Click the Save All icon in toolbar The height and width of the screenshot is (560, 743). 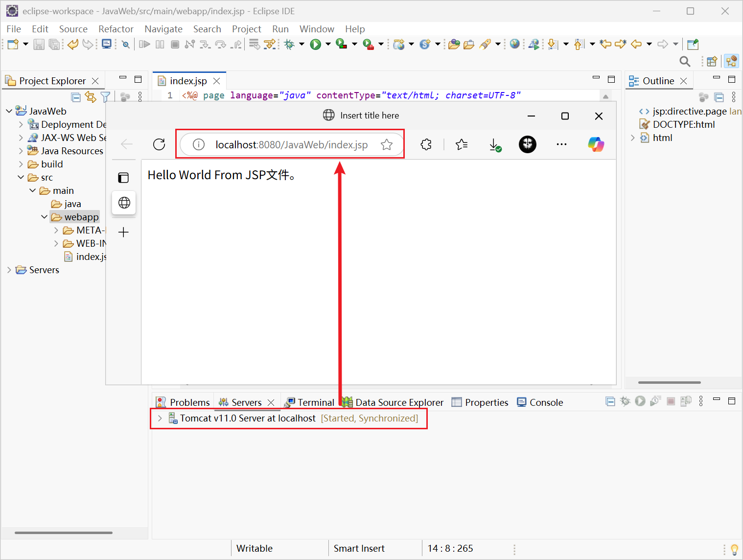pos(54,45)
